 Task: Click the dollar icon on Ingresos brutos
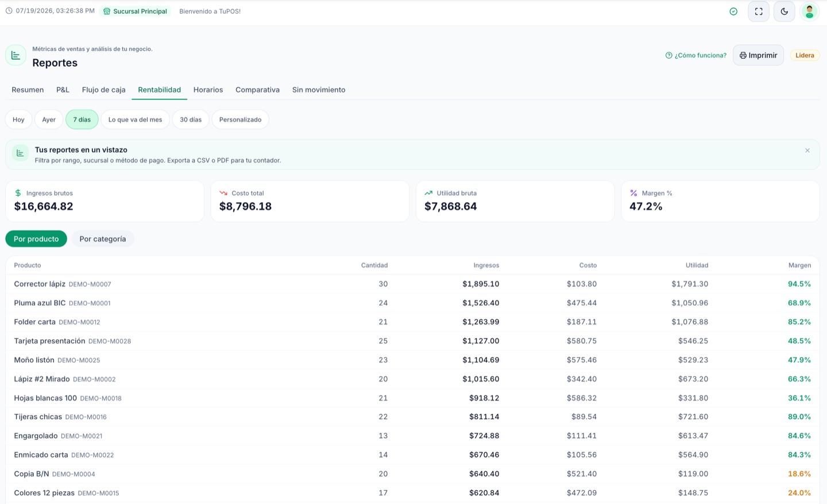(18, 193)
